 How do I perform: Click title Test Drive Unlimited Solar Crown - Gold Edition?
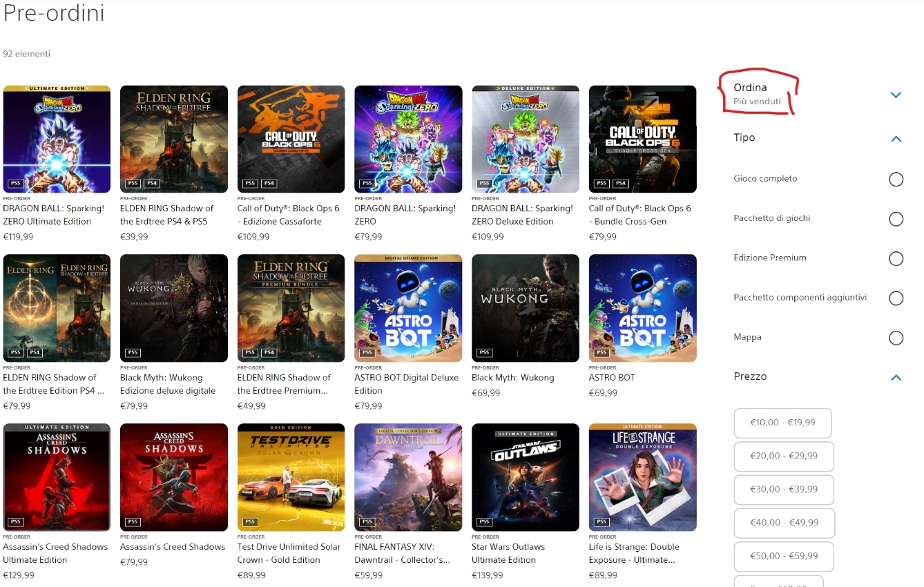point(289,553)
